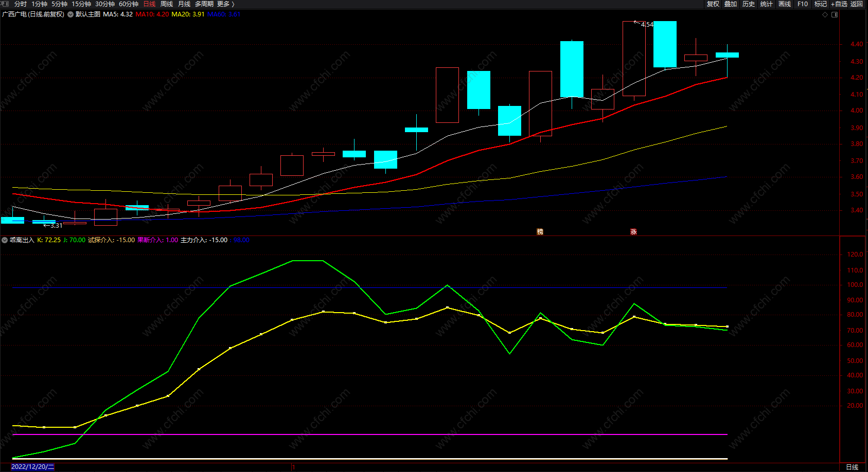Click the 果断介入: 1.00 label
The width and height of the screenshot is (868, 472).
(x=158, y=240)
